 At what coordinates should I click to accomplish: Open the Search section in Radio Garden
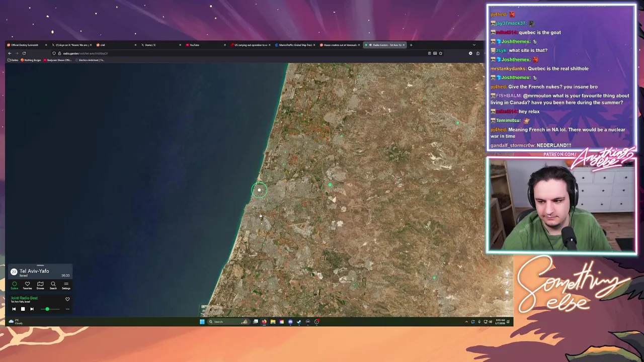(x=53, y=285)
